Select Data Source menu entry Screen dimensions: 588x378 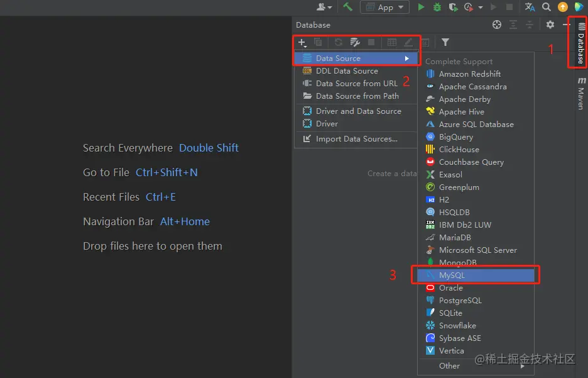[x=356, y=58]
